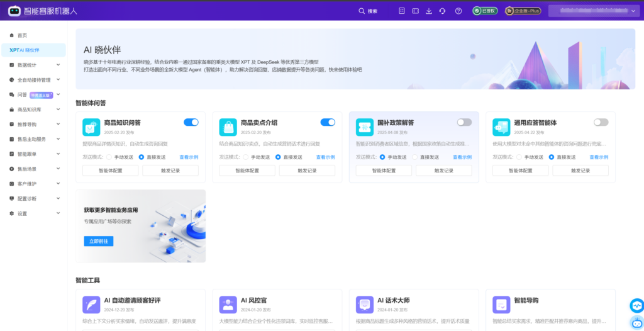The width and height of the screenshot is (644, 331).
Task: Click the AI 自动邀请顾客好评 feather icon
Action: [x=91, y=305]
